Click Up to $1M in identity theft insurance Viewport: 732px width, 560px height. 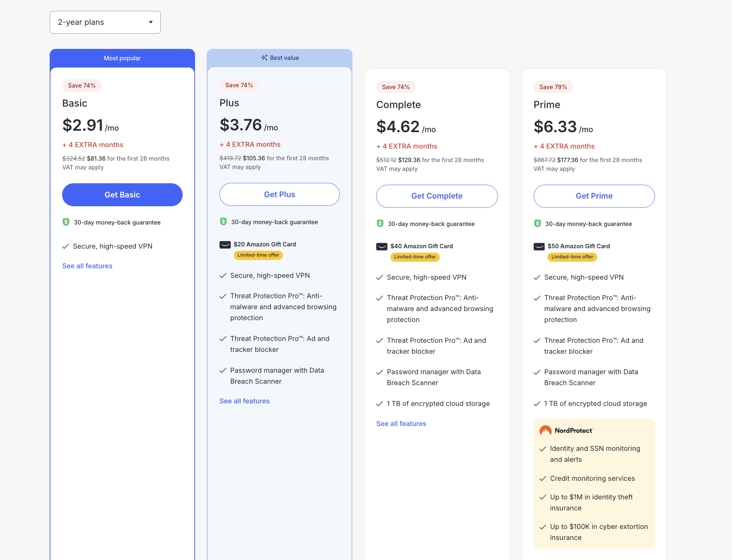click(x=591, y=503)
